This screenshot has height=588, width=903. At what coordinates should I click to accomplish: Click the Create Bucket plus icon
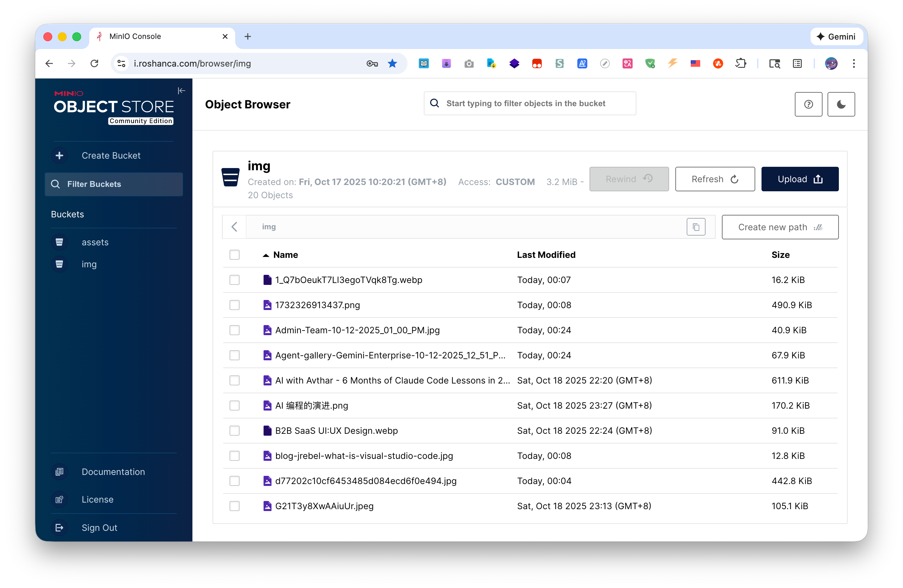click(x=59, y=155)
